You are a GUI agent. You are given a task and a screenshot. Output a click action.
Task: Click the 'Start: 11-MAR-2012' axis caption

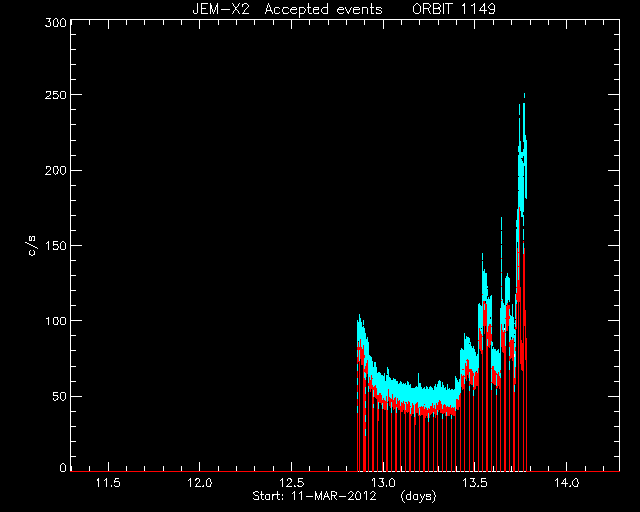coord(314,496)
